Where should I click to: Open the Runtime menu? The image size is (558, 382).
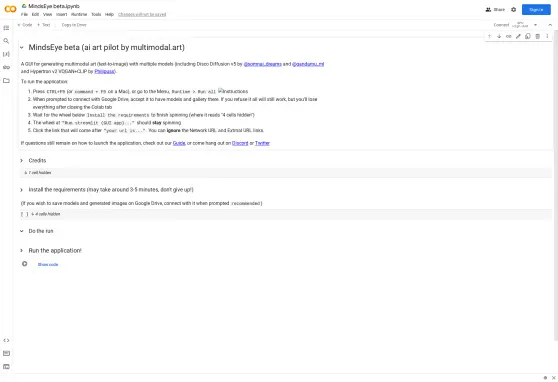coord(79,15)
